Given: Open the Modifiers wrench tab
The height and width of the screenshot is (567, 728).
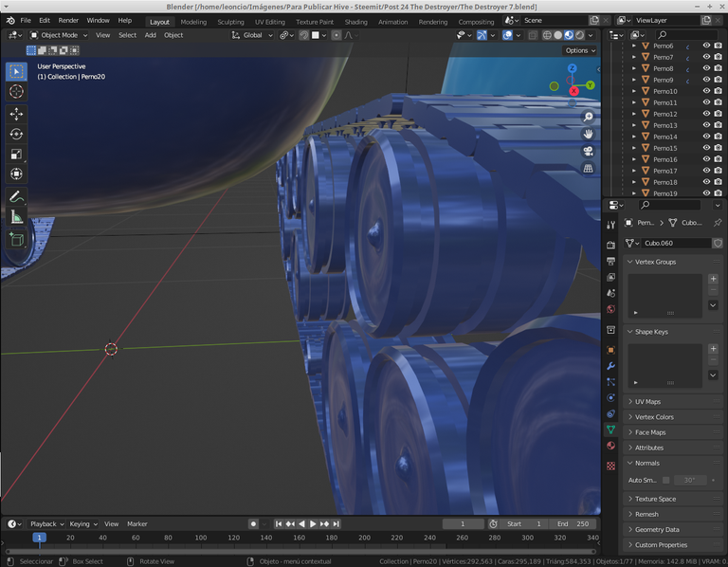Looking at the screenshot, I should 611,366.
